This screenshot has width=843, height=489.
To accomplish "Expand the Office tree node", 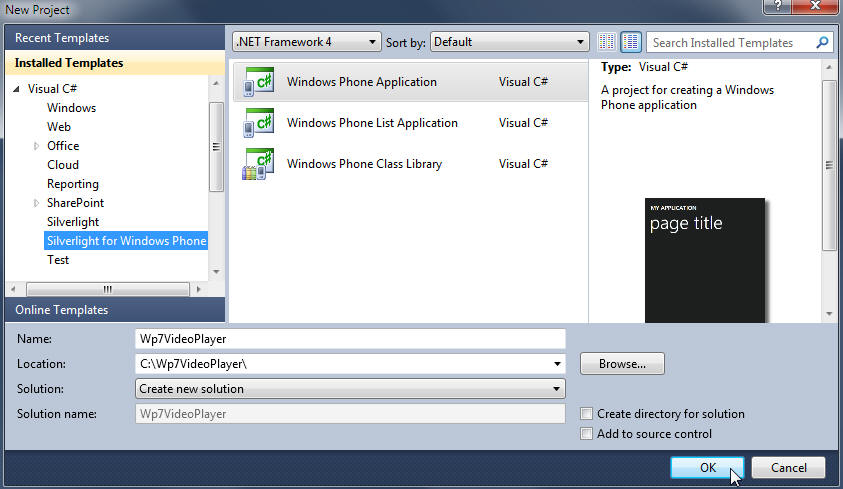I will (x=36, y=146).
